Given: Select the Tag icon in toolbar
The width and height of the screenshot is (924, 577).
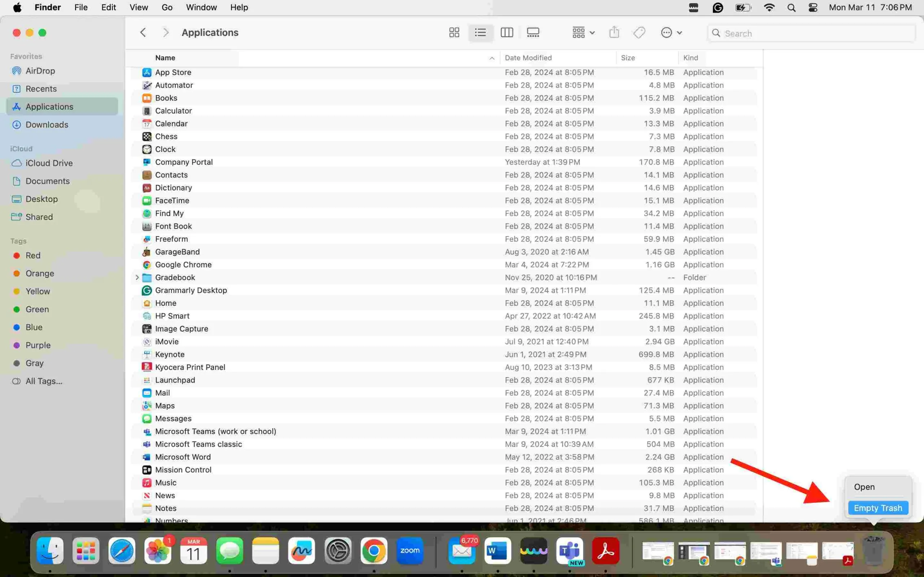Looking at the screenshot, I should click(x=639, y=32).
